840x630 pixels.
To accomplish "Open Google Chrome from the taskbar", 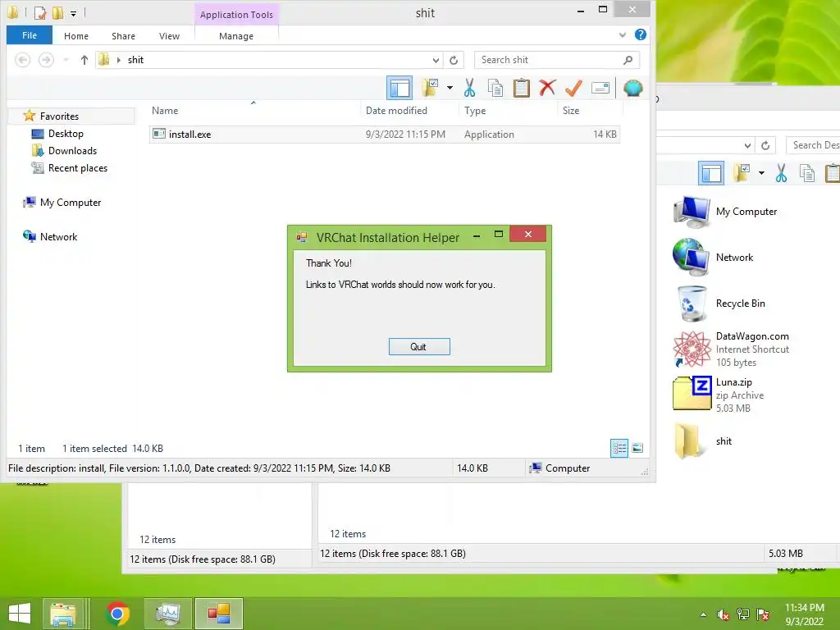I will pyautogui.click(x=117, y=614).
